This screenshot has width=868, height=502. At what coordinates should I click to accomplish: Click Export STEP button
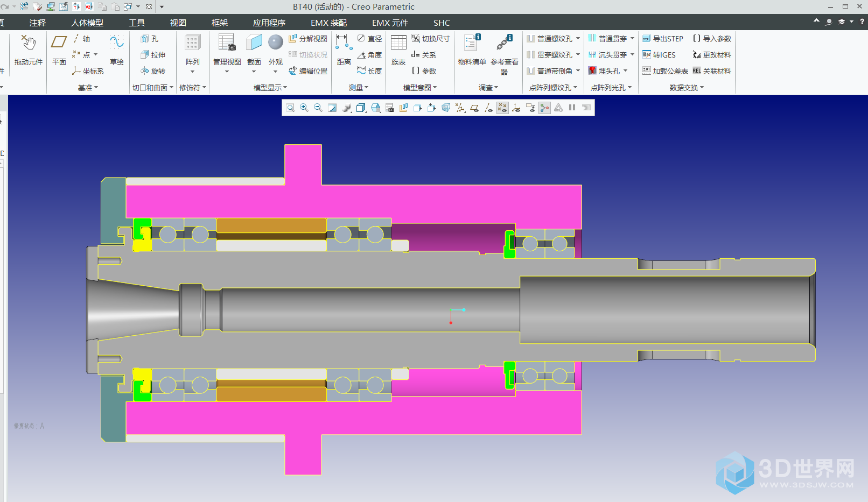tap(663, 39)
